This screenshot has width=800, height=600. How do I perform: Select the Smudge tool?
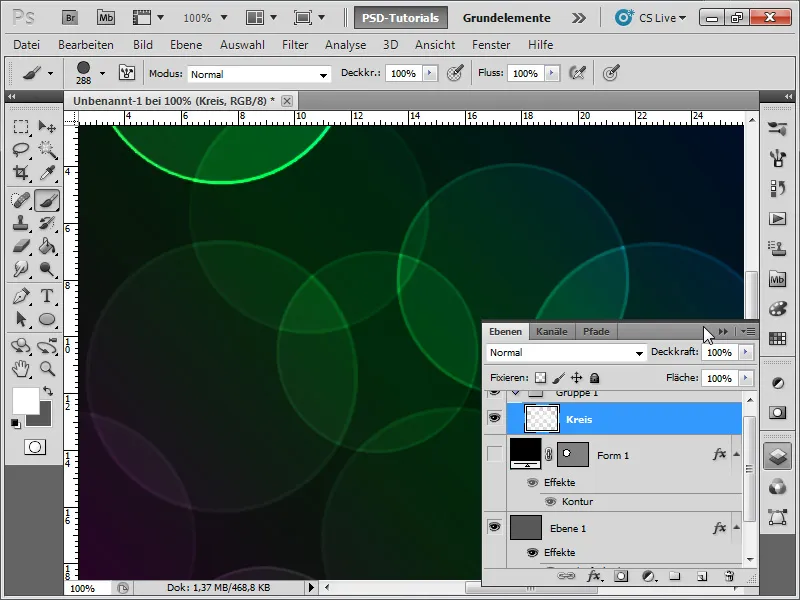[21, 269]
